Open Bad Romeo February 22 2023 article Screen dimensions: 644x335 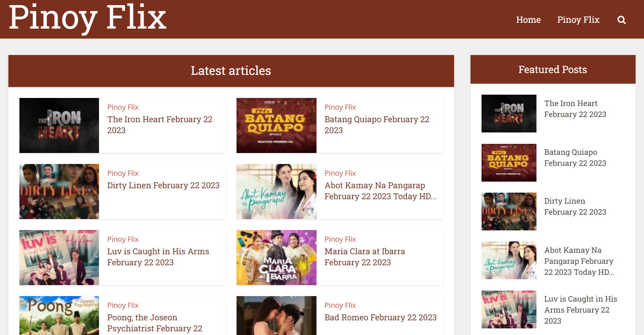click(380, 317)
